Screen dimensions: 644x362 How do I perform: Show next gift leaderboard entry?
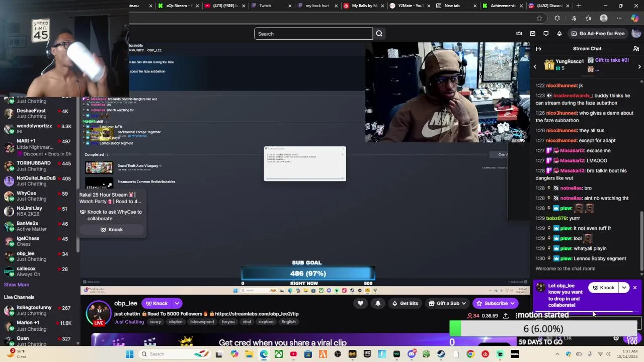(639, 67)
